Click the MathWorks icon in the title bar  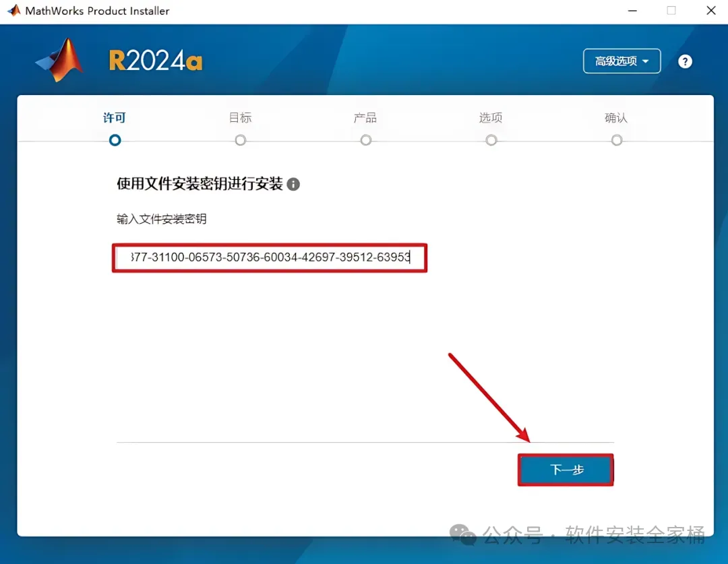(x=14, y=10)
